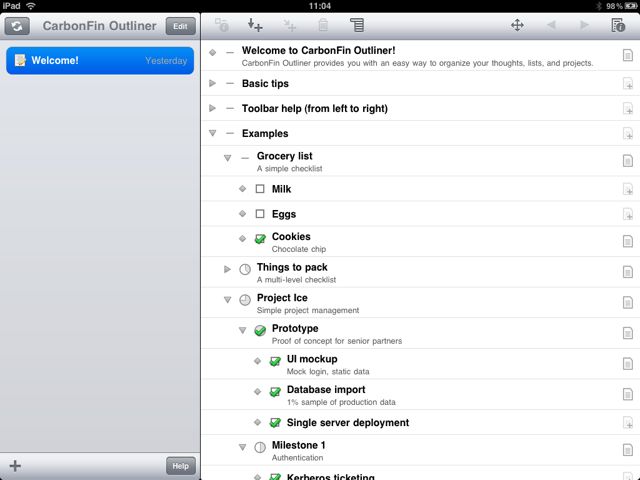Collapse the Examples section
640x480 pixels.
[212, 133]
